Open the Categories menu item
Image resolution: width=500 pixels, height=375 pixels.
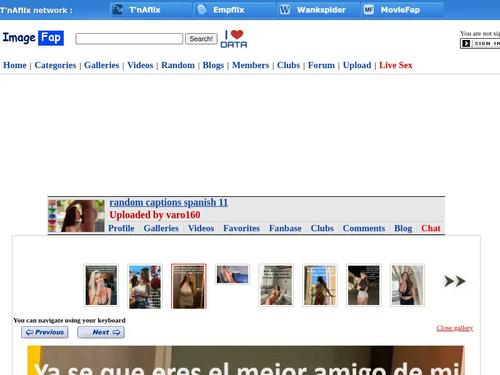pos(55,65)
